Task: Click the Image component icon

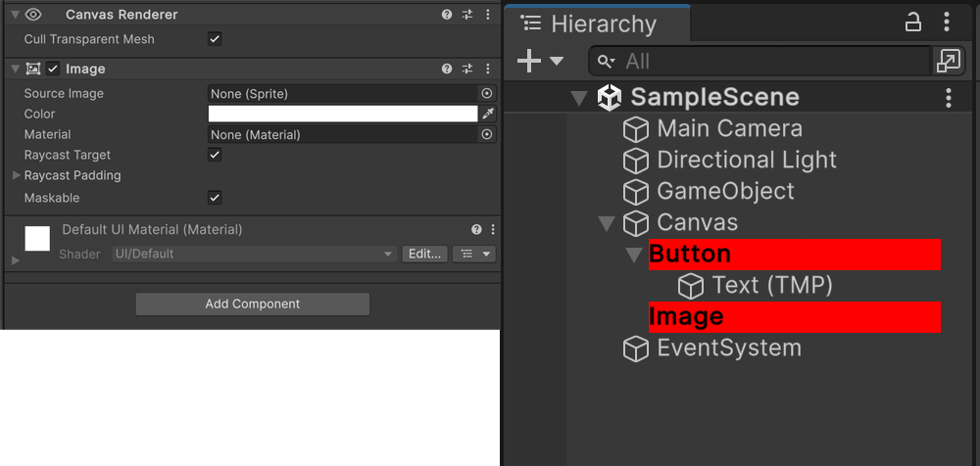Action: point(33,69)
